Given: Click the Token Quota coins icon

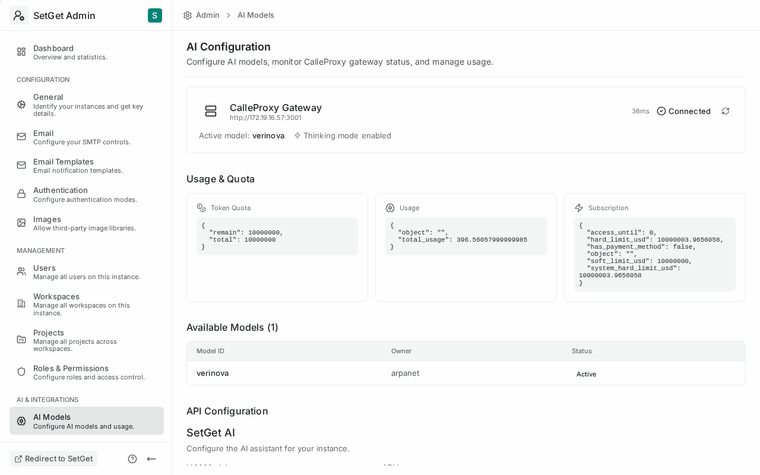Looking at the screenshot, I should click(201, 207).
